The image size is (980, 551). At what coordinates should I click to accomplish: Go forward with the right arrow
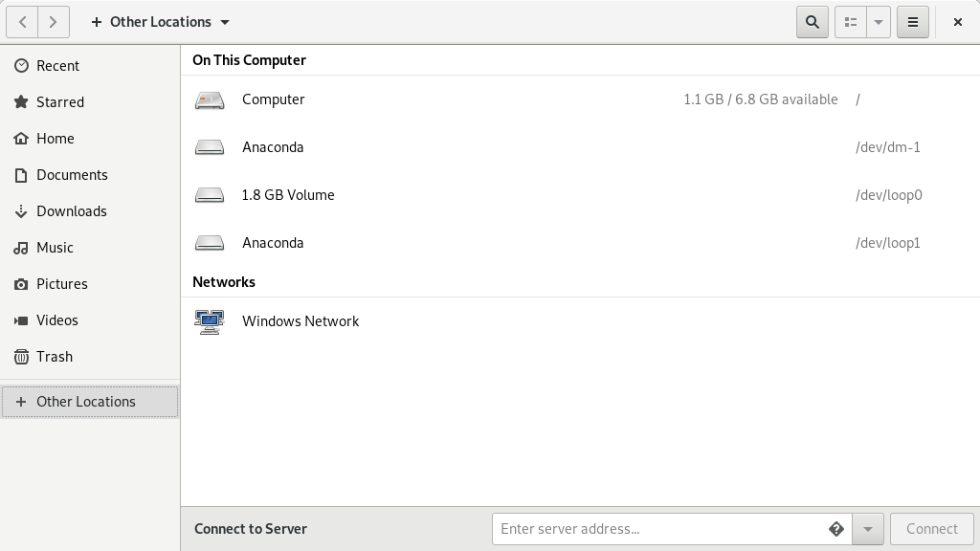(x=54, y=22)
